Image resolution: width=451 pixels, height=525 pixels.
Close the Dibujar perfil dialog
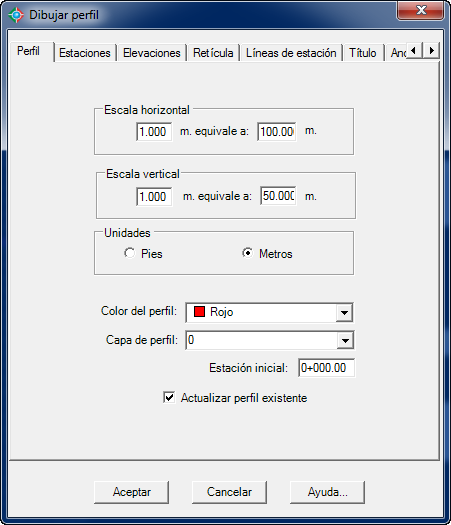tap(421, 10)
